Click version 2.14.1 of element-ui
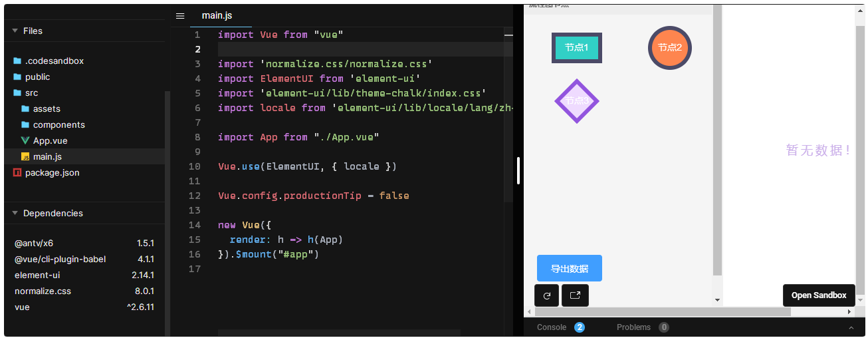 tap(143, 275)
